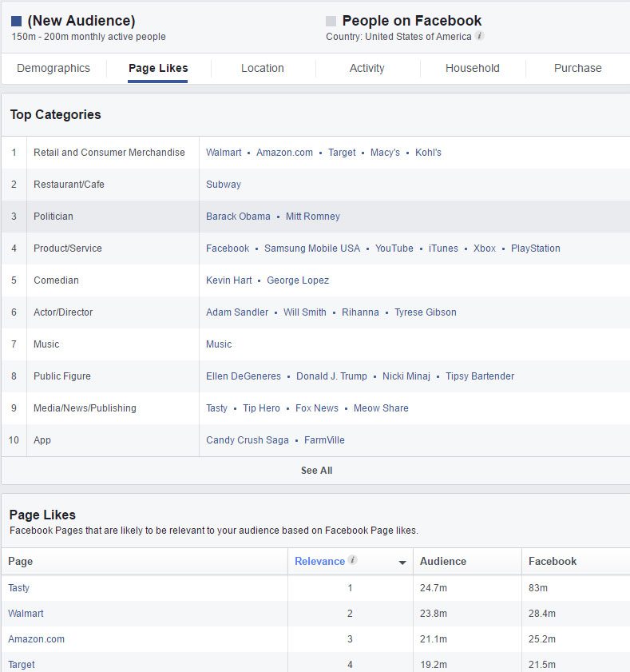
Task: Open the Household tab
Action: [473, 68]
